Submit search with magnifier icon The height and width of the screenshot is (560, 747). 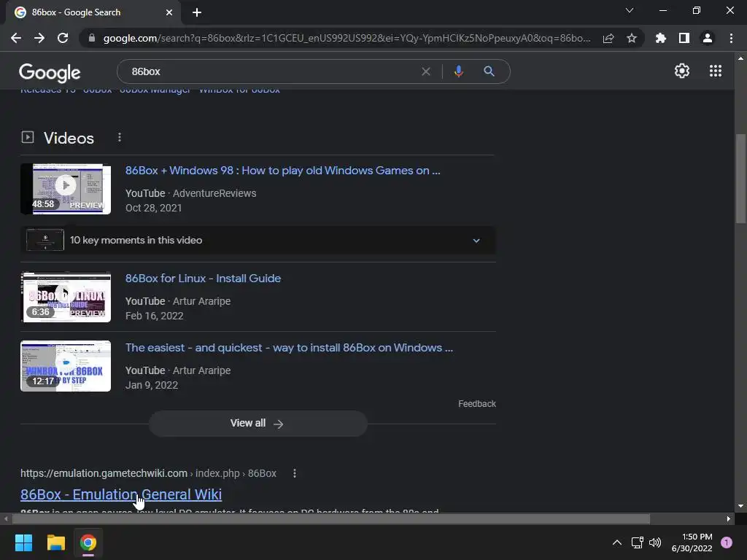click(489, 71)
